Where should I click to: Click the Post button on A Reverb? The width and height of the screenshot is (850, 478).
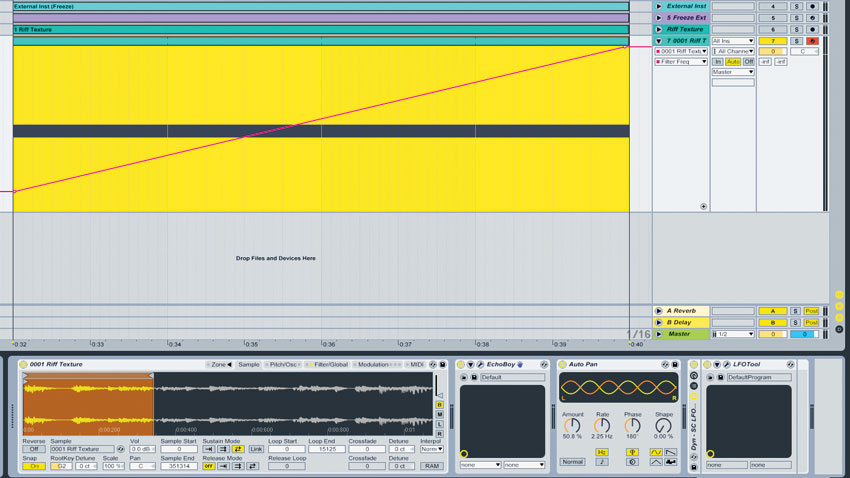(x=812, y=311)
